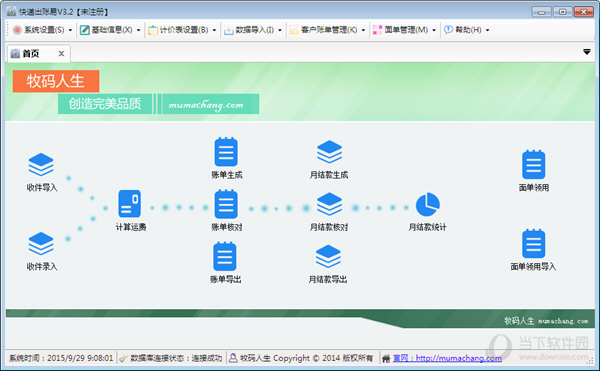Click the 月结款统计 label text
This screenshot has width=600, height=371.
tap(427, 227)
